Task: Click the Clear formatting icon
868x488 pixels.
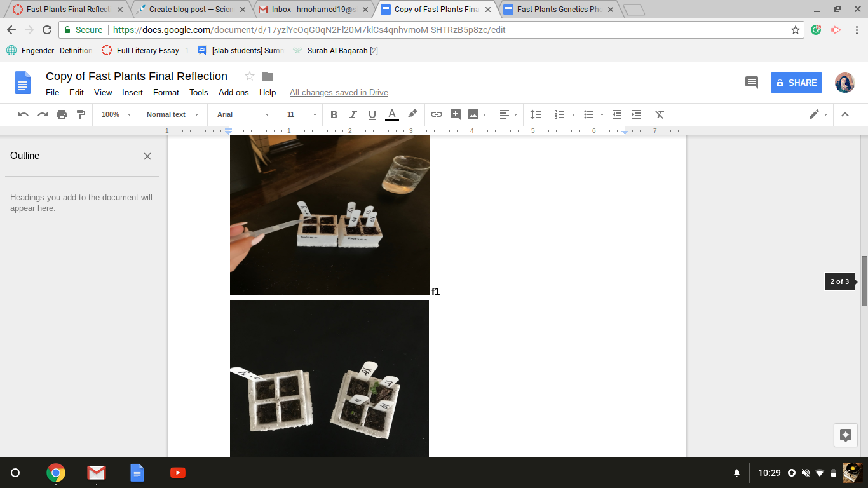Action: [660, 114]
